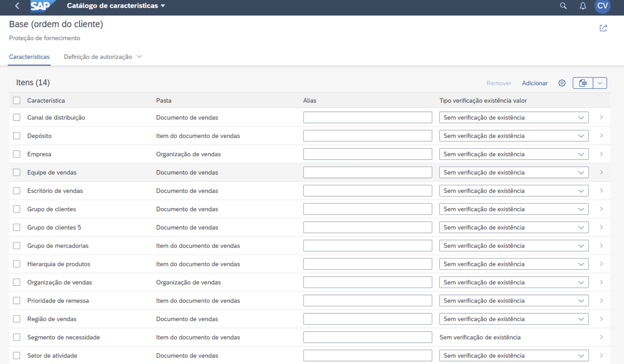Switch to the Características tab
This screenshot has height=364, width=624.
[29, 57]
